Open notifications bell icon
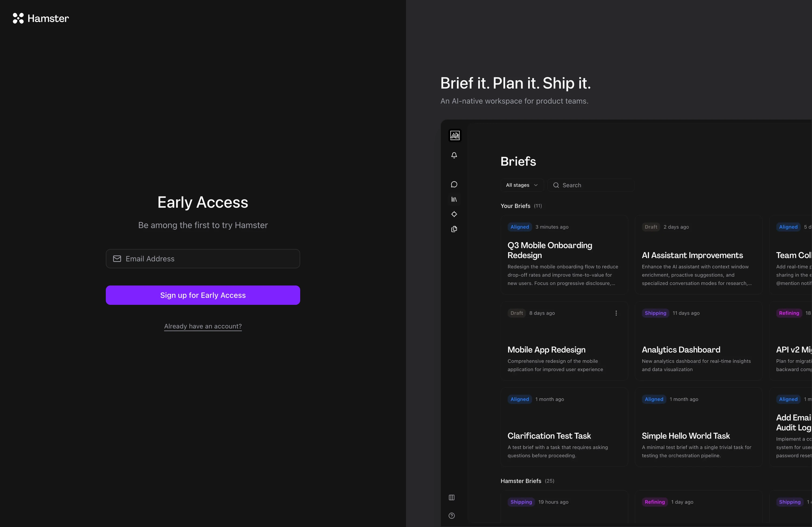812x527 pixels. [x=454, y=155]
